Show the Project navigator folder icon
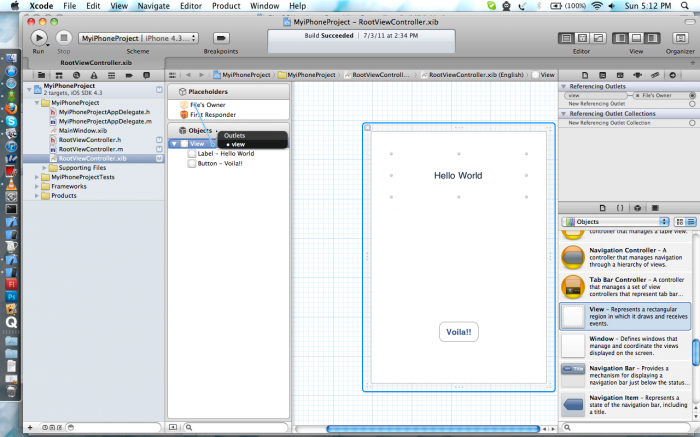This screenshot has height=437, width=700. (41, 75)
